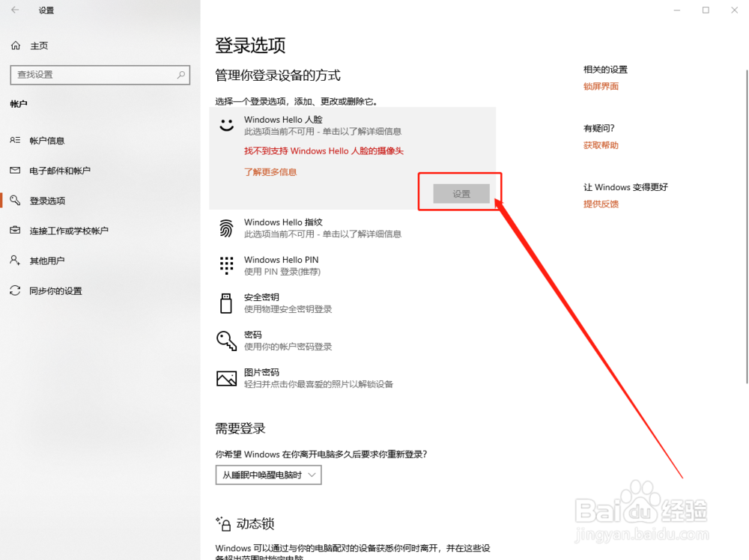The width and height of the screenshot is (749, 560).
Task: Click the lock icon beside 动态锁
Action: click(223, 524)
